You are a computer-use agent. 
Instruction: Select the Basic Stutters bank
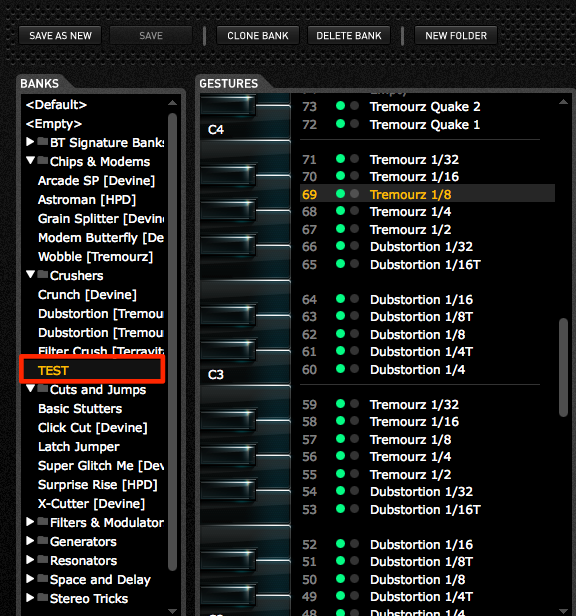pos(80,409)
